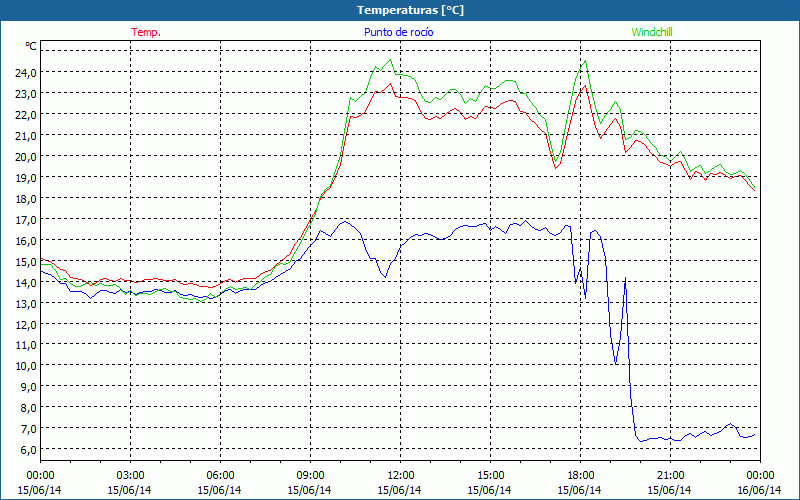Click the 18,0 y-axis value
The width and height of the screenshot is (800, 500).
pyautogui.click(x=26, y=198)
